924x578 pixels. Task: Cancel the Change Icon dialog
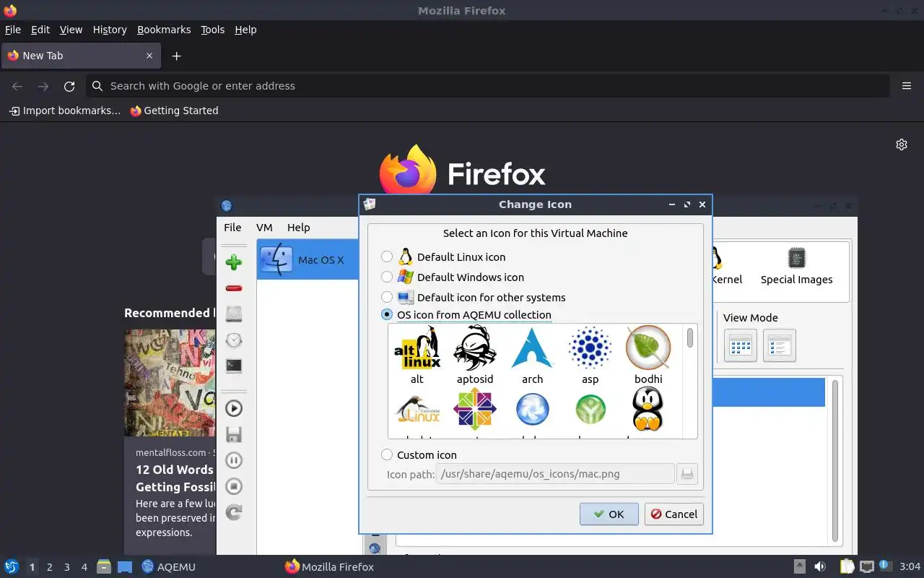click(674, 514)
